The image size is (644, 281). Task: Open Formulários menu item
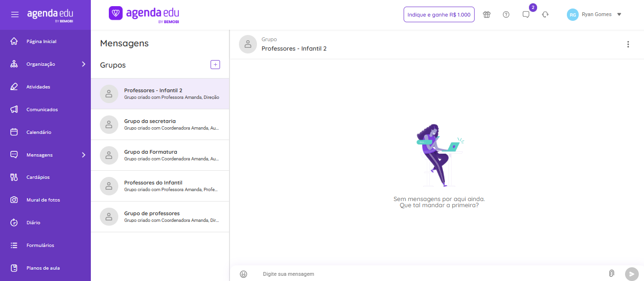point(45,245)
